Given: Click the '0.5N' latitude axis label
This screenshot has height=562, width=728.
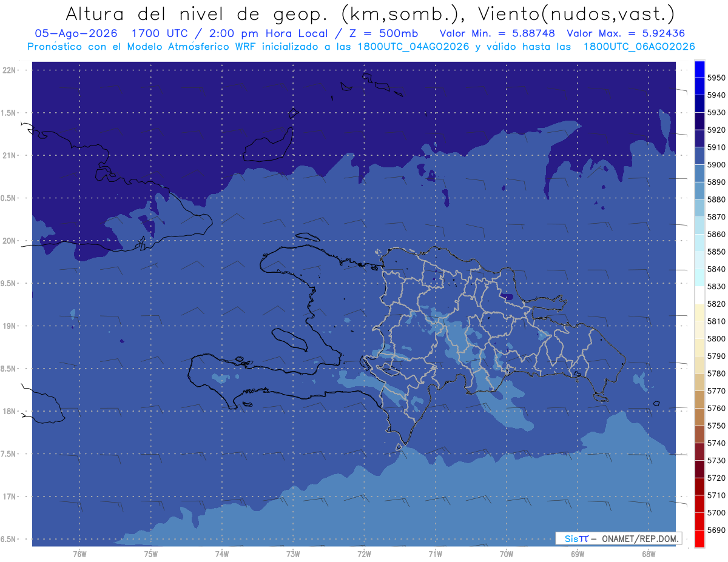Looking at the screenshot, I should tap(8, 198).
